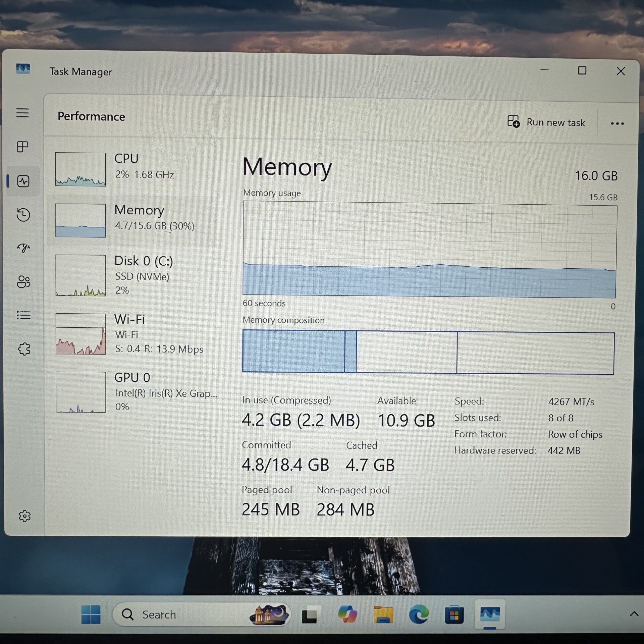Open App history icon in sidebar
Viewport: 644px width, 644px height.
point(23,215)
